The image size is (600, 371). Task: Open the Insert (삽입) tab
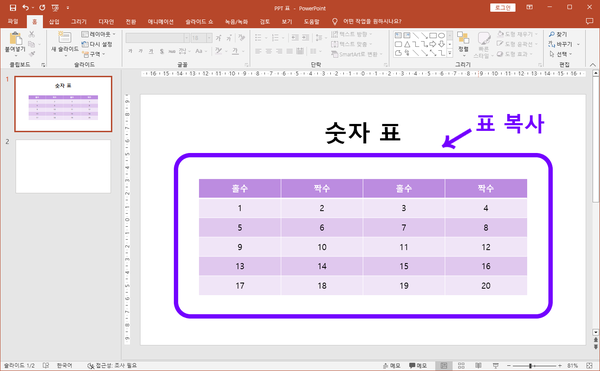54,21
